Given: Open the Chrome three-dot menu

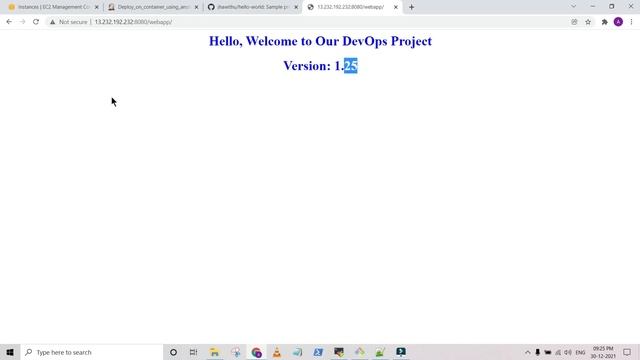Looking at the screenshot, I should coord(631,22).
